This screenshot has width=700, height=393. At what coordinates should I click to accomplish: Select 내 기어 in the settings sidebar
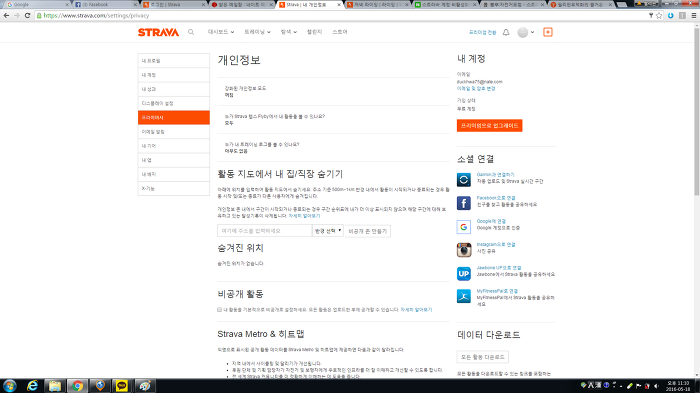tap(174, 146)
